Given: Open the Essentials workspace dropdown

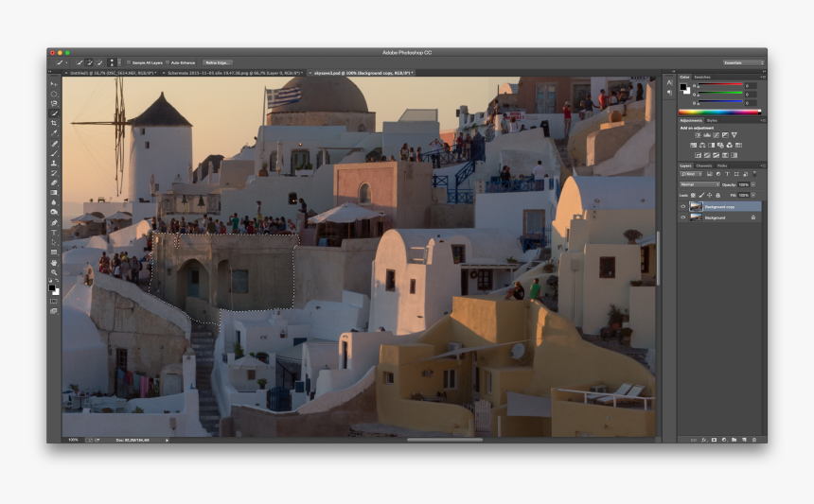Looking at the screenshot, I should tap(742, 62).
